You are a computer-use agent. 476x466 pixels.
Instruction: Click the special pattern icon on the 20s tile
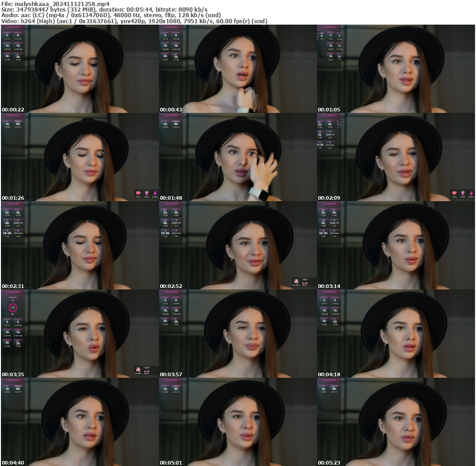pos(17,54)
